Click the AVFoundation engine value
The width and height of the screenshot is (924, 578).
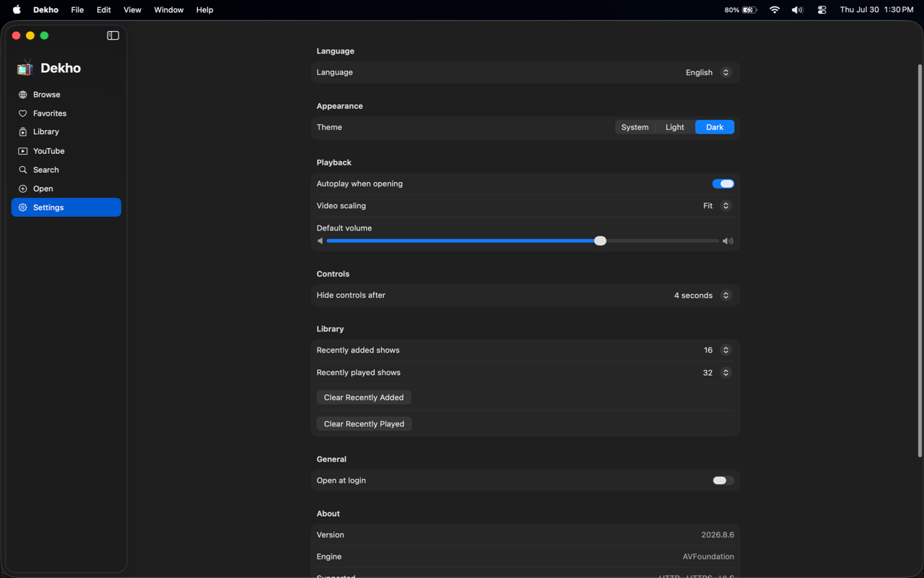(708, 557)
